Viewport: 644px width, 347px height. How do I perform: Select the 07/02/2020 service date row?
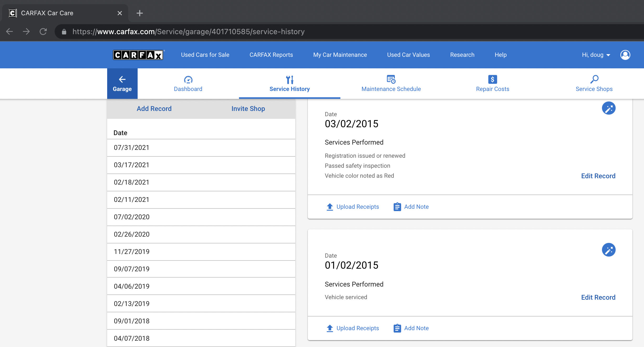pyautogui.click(x=201, y=217)
